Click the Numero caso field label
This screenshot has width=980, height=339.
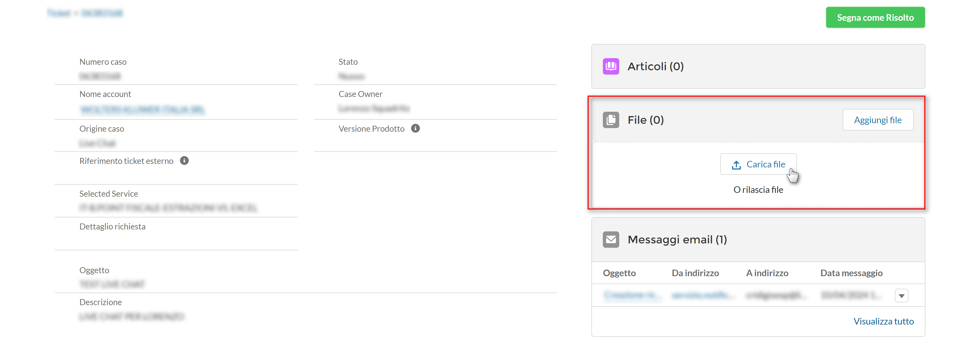click(103, 62)
